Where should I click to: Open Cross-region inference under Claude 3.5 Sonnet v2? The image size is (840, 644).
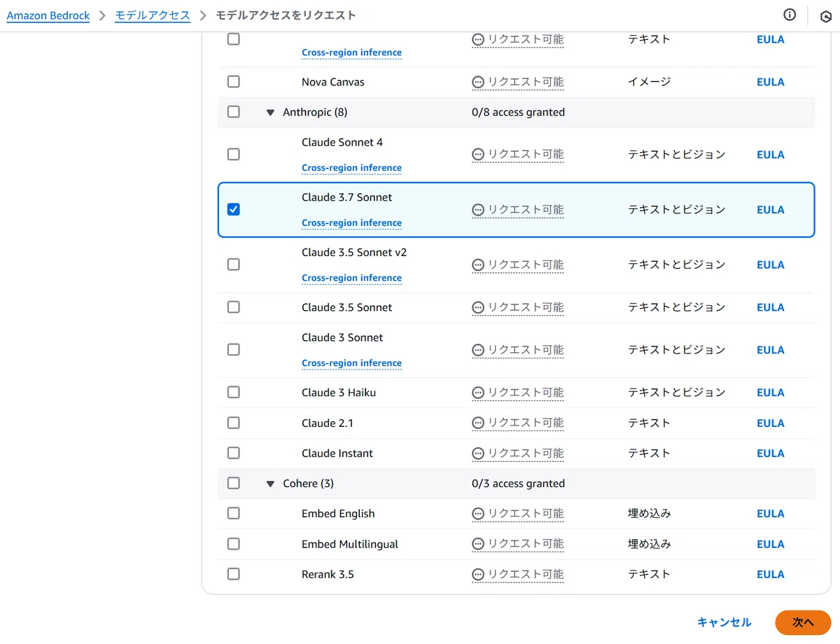click(x=351, y=278)
